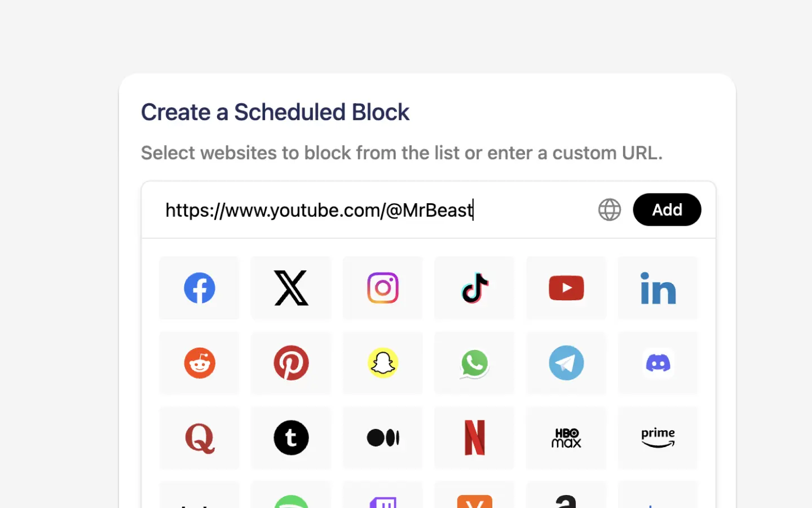
Task: Select the Reddit icon
Action: click(199, 363)
